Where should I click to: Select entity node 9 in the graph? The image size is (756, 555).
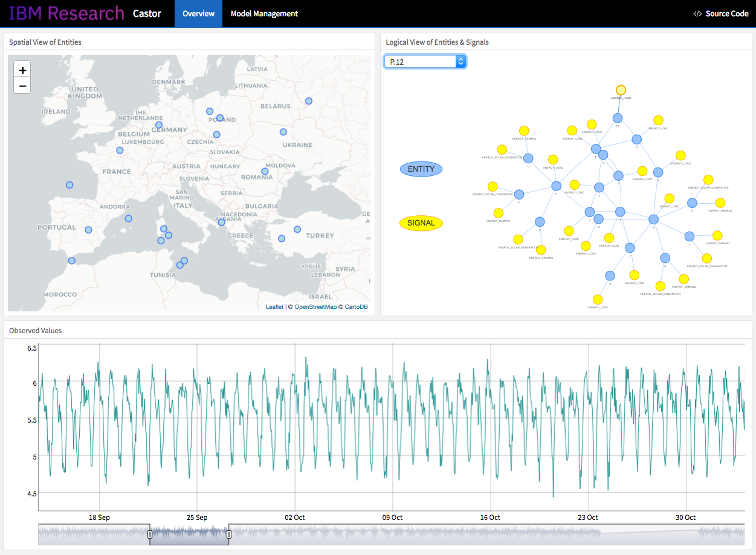(x=653, y=219)
